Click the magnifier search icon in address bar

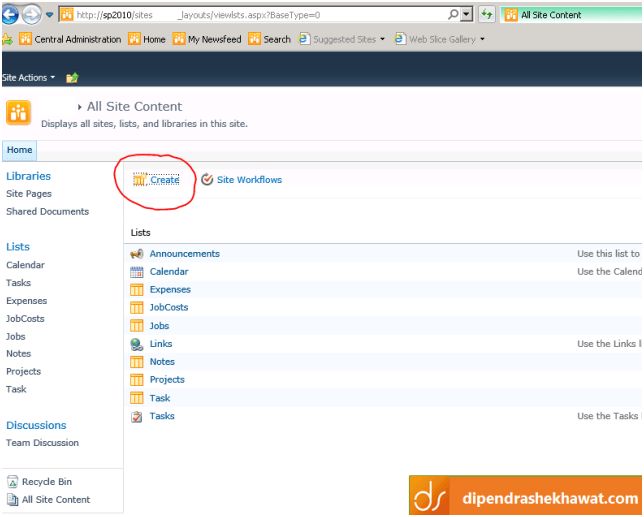(453, 15)
